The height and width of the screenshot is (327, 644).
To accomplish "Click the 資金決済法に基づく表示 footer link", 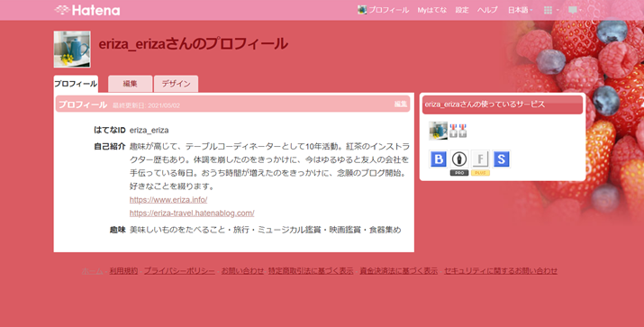I will pos(398,271).
